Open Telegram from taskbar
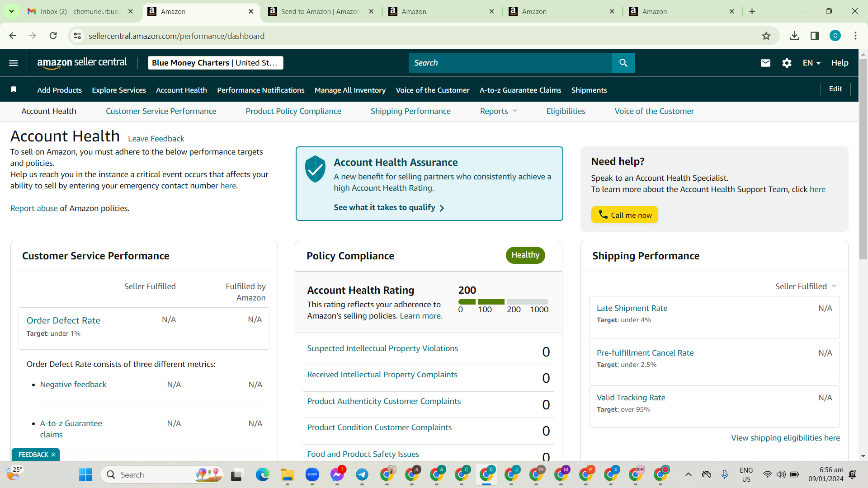This screenshot has width=868, height=488. (x=362, y=474)
